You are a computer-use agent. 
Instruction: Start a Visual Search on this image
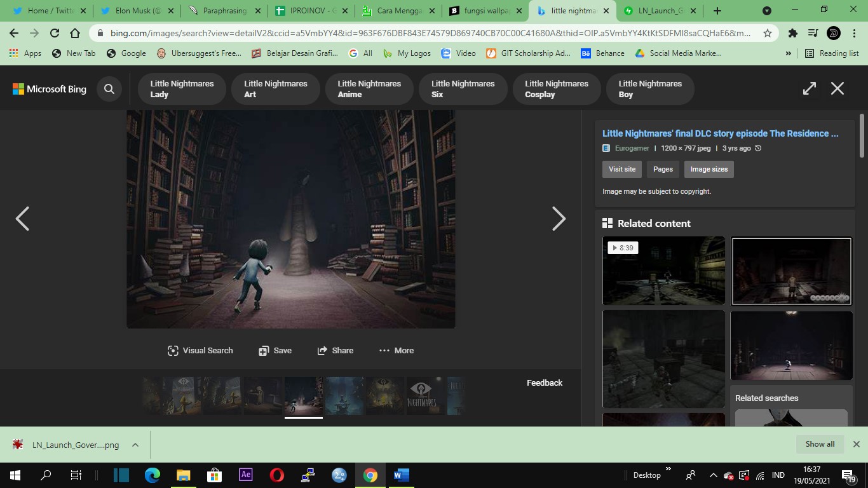click(x=200, y=350)
